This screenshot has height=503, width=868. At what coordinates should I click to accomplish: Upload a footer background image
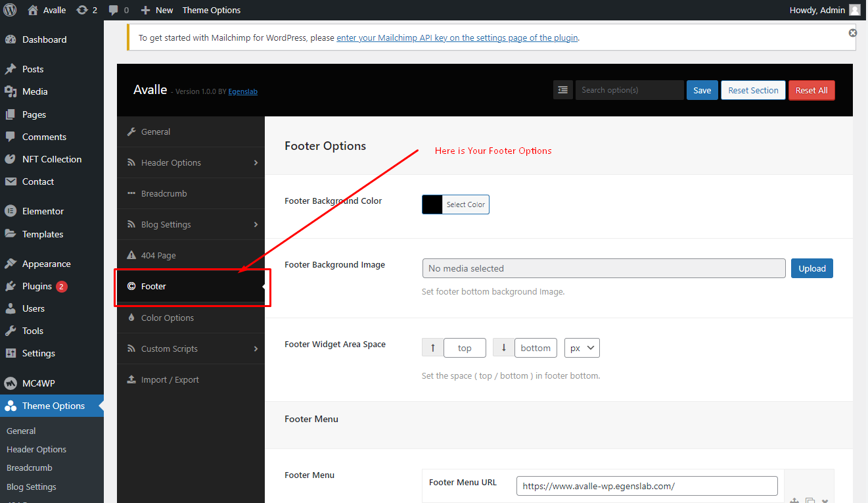pos(812,268)
